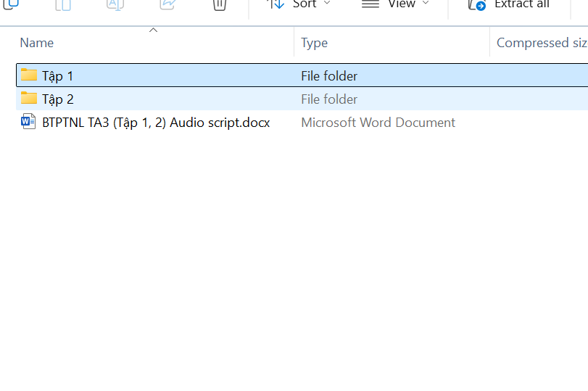
Task: Click the Share icon in toolbar
Action: pyautogui.click(x=167, y=4)
